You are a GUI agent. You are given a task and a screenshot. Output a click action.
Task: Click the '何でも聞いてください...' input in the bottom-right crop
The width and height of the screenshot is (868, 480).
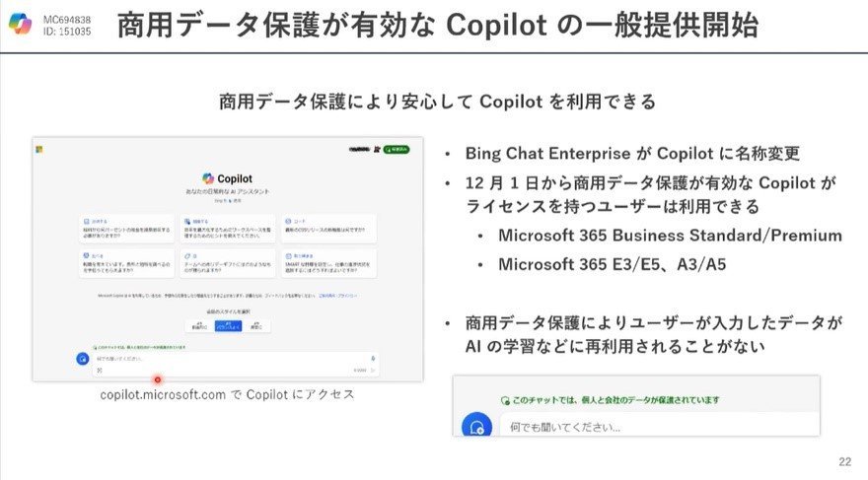(x=659, y=427)
